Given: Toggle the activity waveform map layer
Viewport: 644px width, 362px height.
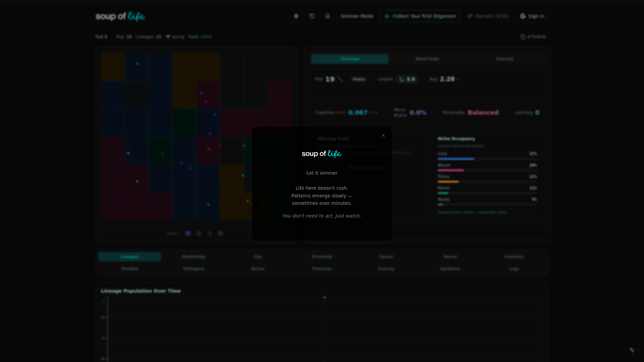Looking at the screenshot, I should (x=209, y=233).
